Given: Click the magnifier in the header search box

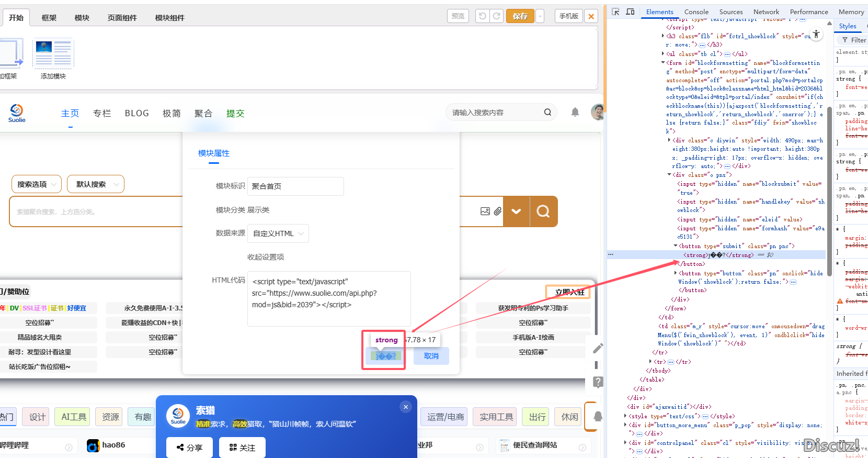Looking at the screenshot, I should pos(547,112).
